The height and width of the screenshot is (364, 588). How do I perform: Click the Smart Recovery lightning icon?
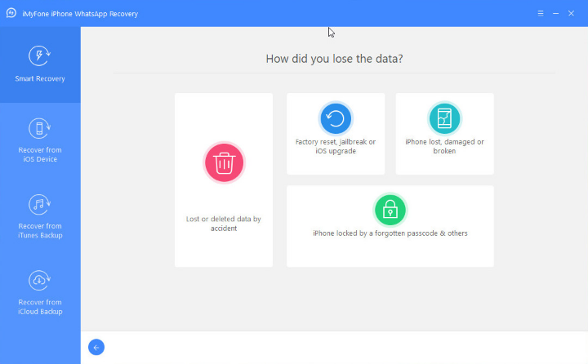point(40,55)
